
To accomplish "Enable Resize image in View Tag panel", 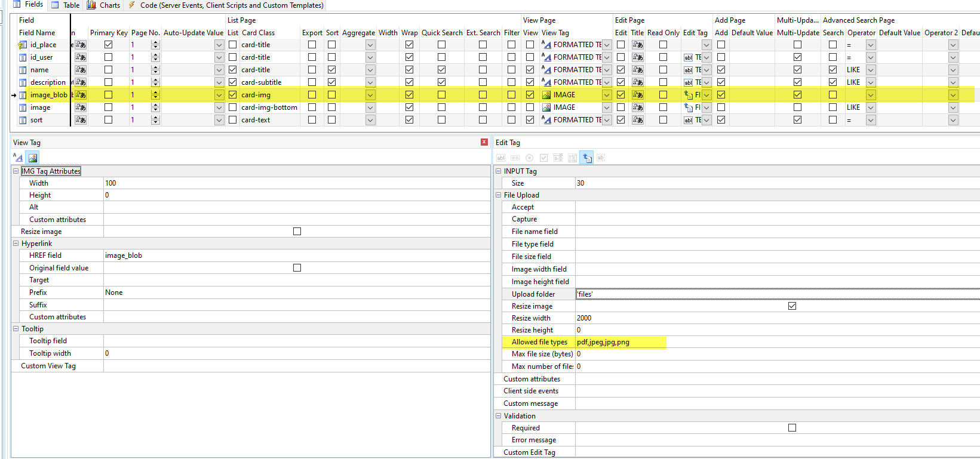I will point(297,231).
